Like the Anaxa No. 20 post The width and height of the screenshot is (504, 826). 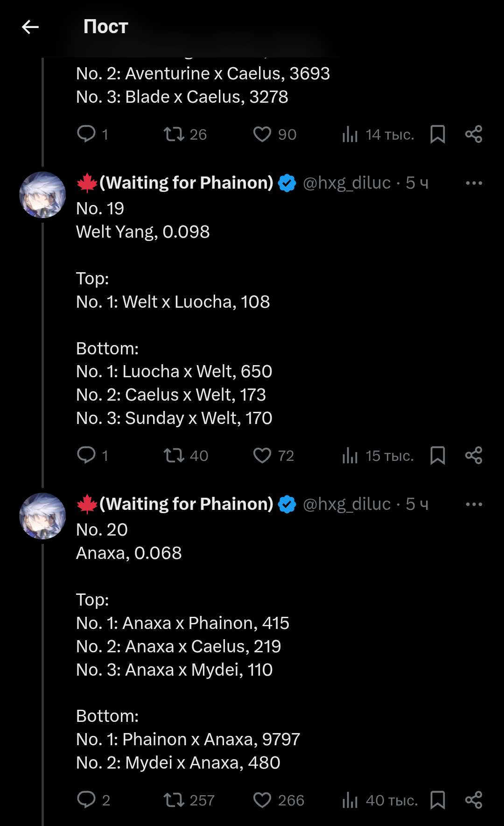pos(262,800)
